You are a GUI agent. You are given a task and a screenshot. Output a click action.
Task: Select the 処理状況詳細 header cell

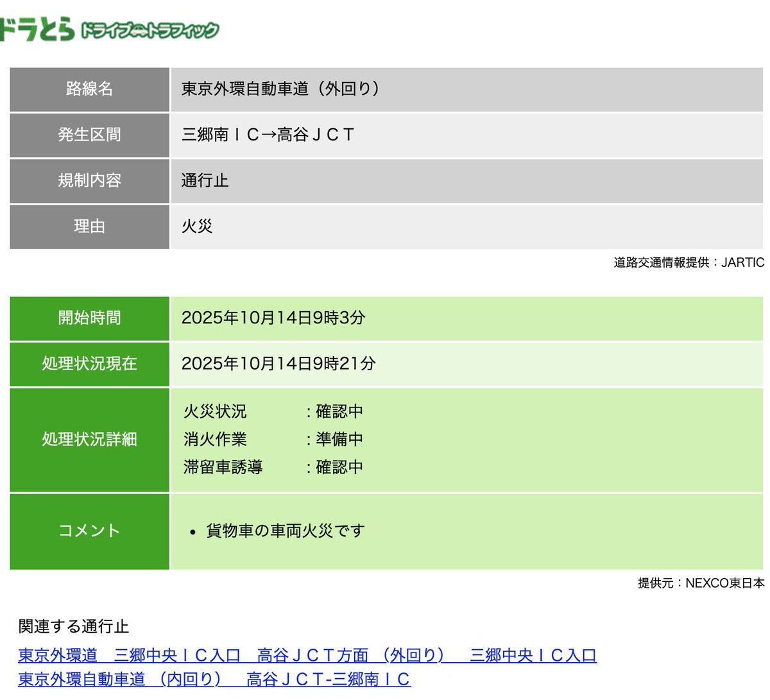pos(90,440)
